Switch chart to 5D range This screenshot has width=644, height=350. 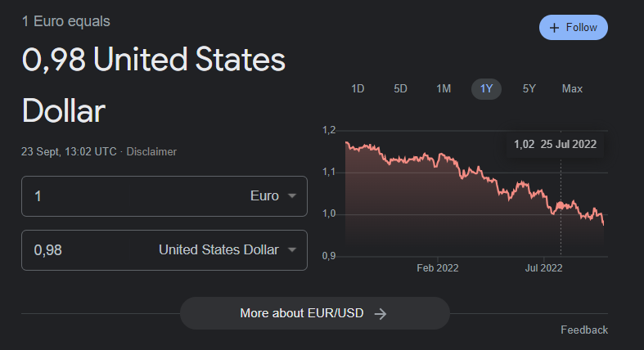coord(400,88)
